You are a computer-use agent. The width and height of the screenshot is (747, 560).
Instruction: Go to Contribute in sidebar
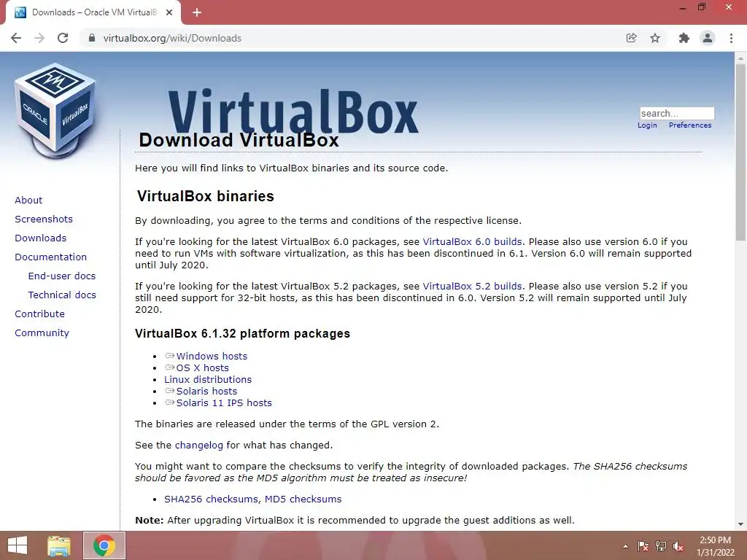(39, 314)
